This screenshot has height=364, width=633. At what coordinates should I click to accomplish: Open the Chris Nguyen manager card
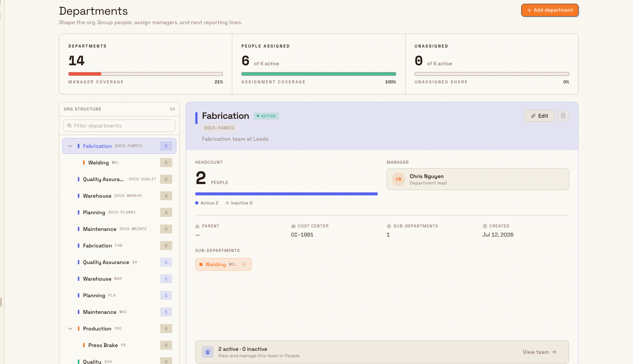pos(478,179)
